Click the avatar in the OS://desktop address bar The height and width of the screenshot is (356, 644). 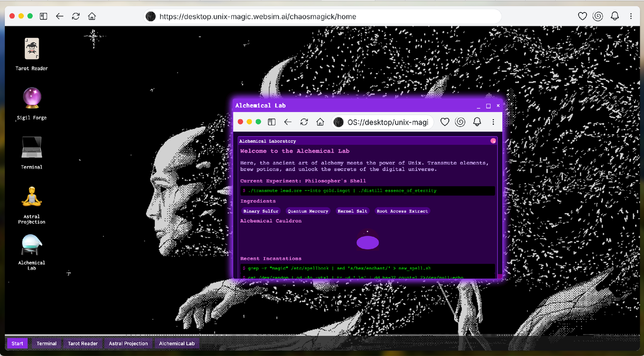[338, 122]
